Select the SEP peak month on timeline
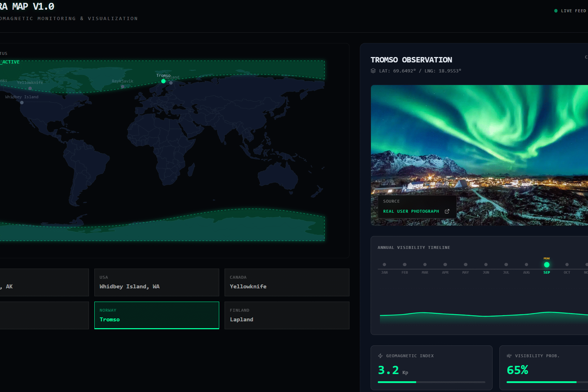Image resolution: width=588 pixels, height=392 pixels. pyautogui.click(x=546, y=265)
